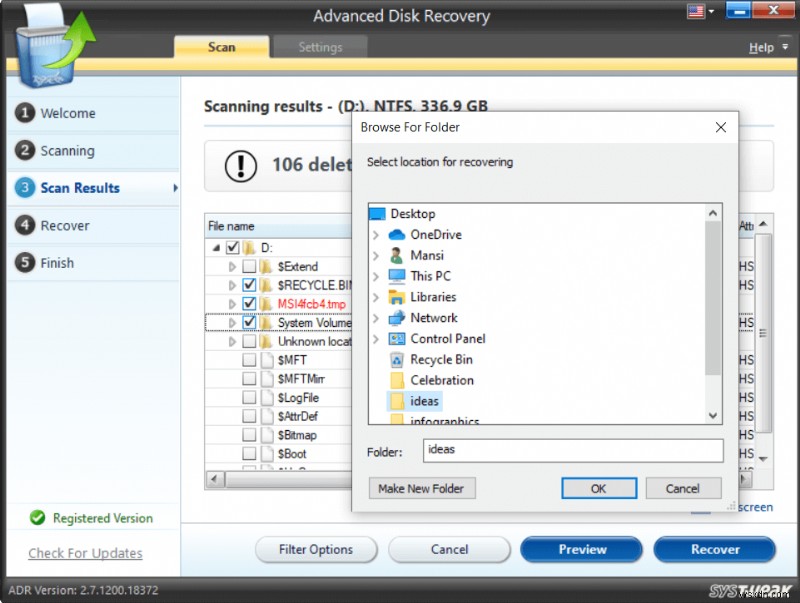The height and width of the screenshot is (603, 800).
Task: Check the $AttrDef checkbox
Action: click(x=249, y=416)
